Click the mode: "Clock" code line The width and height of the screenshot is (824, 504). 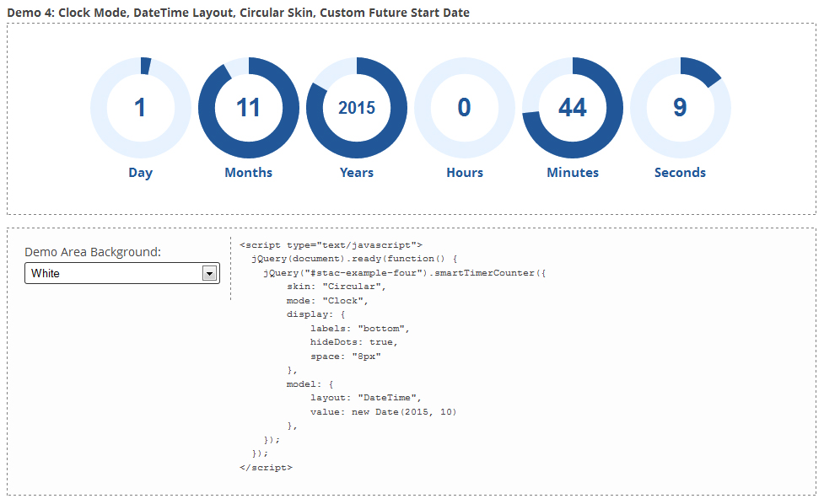(327, 301)
